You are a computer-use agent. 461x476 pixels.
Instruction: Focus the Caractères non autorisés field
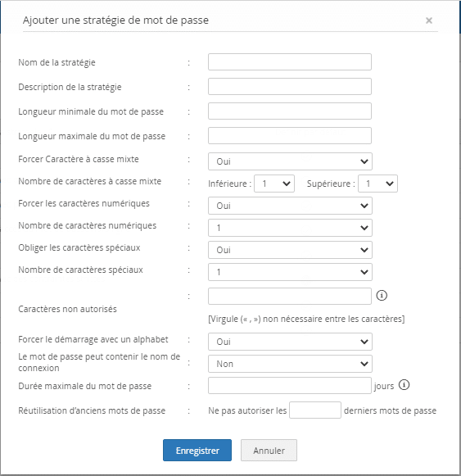290,297
